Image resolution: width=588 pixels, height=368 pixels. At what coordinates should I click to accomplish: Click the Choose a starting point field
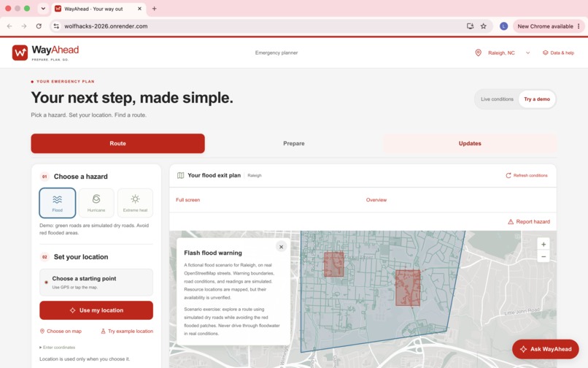pyautogui.click(x=96, y=283)
